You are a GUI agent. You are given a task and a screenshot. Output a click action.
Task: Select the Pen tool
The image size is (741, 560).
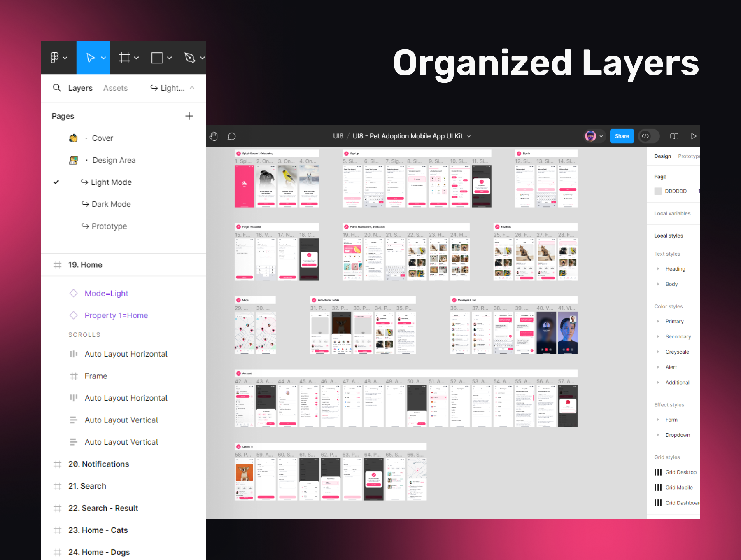pos(190,57)
